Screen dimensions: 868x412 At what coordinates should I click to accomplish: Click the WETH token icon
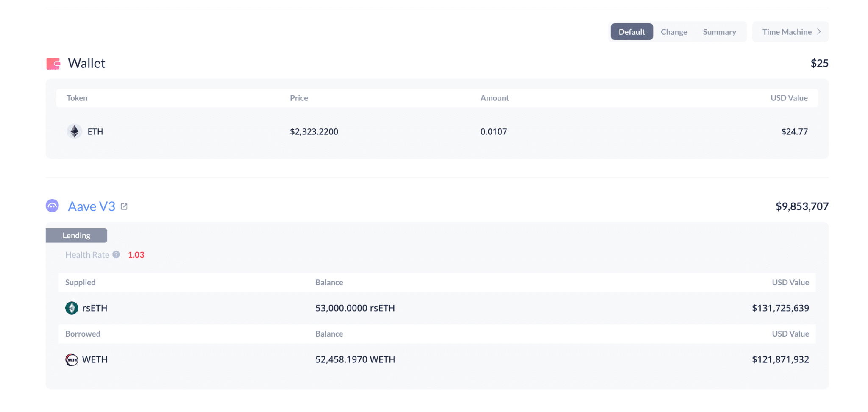pos(72,360)
